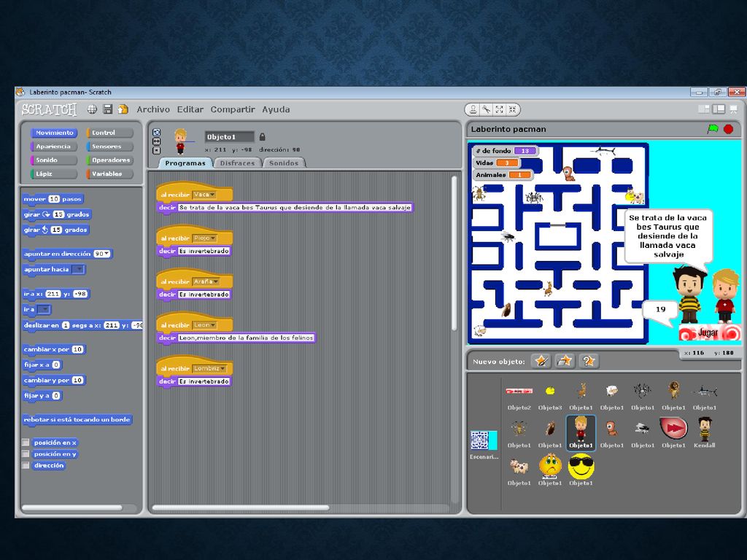Switch to the Disfraces tab
Image resolution: width=747 pixels, height=560 pixels.
[x=237, y=163]
